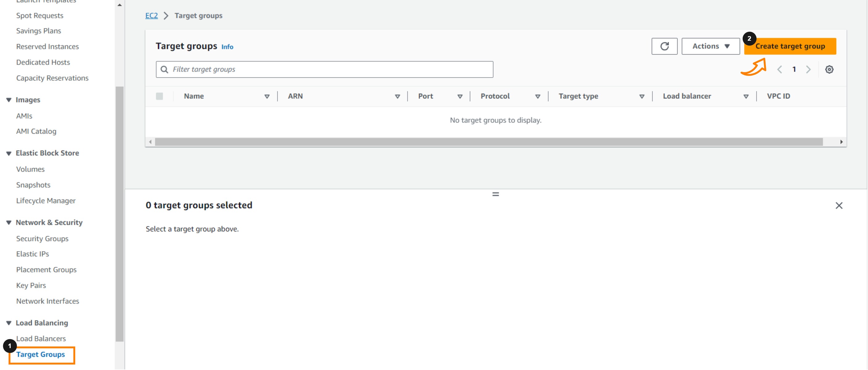Click the Name column sort arrow
Viewport: 868px width, 370px height.
[x=267, y=96]
